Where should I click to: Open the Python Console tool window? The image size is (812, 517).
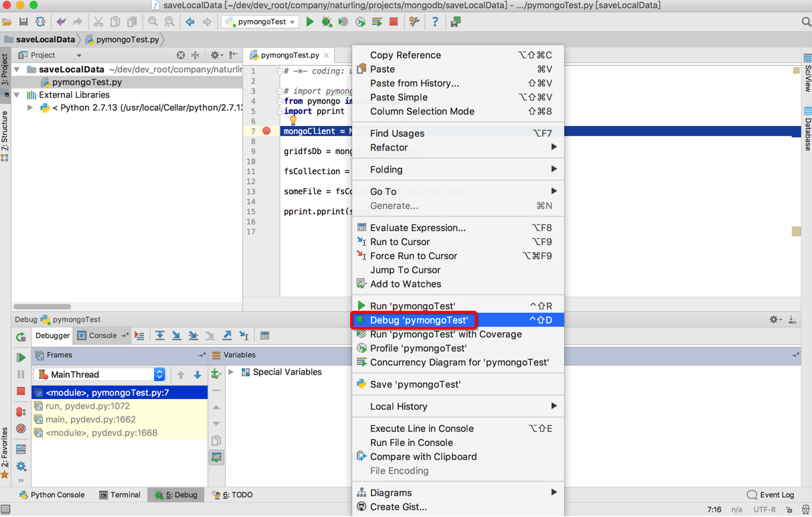pyautogui.click(x=52, y=495)
